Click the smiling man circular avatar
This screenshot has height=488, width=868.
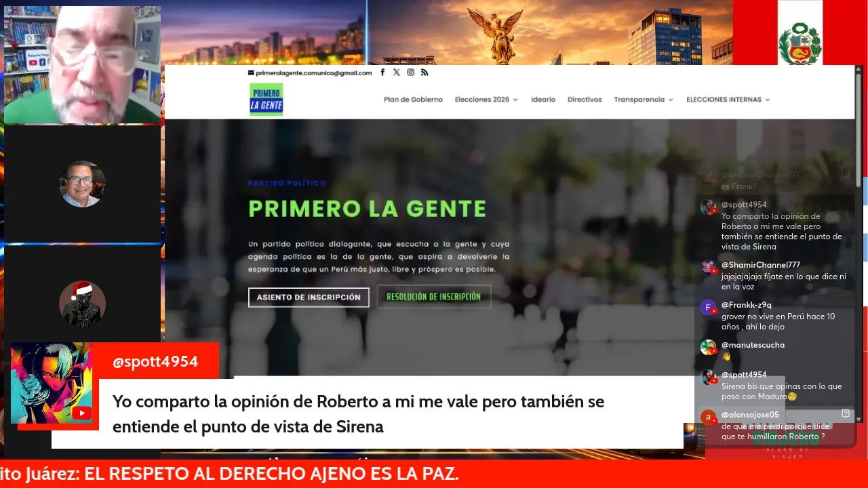tap(82, 184)
